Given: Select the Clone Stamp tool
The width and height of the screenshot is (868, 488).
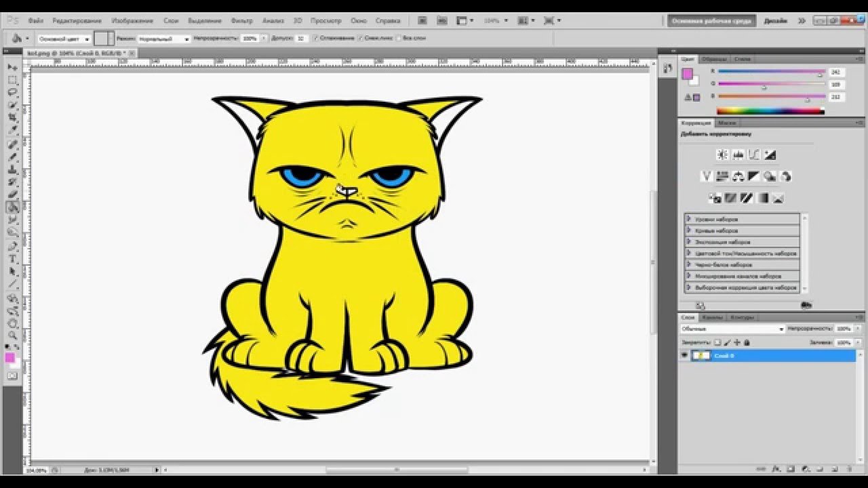Looking at the screenshot, I should click(x=12, y=169).
